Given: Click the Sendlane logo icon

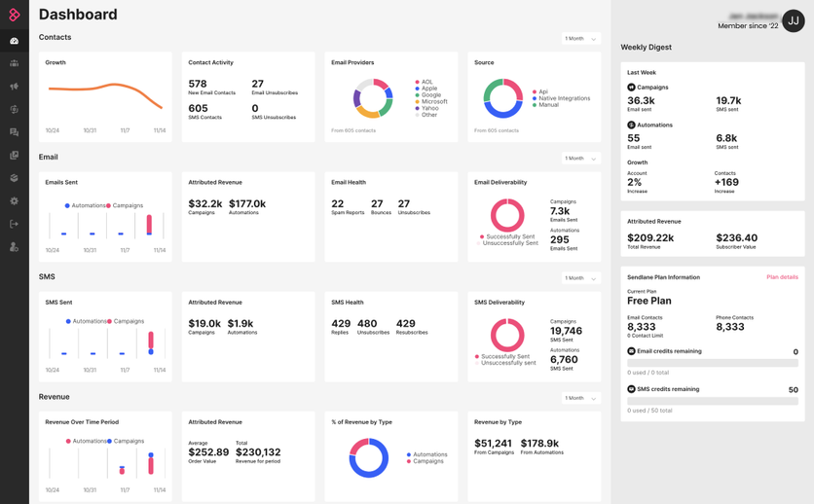Looking at the screenshot, I should coord(14,15).
